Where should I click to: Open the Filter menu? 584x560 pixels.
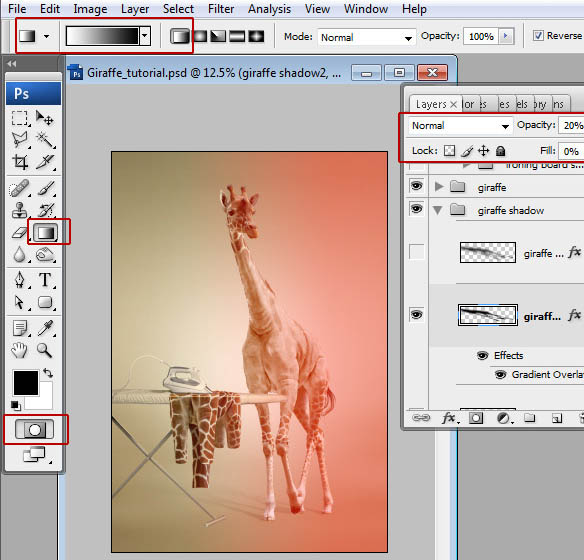[x=221, y=9]
